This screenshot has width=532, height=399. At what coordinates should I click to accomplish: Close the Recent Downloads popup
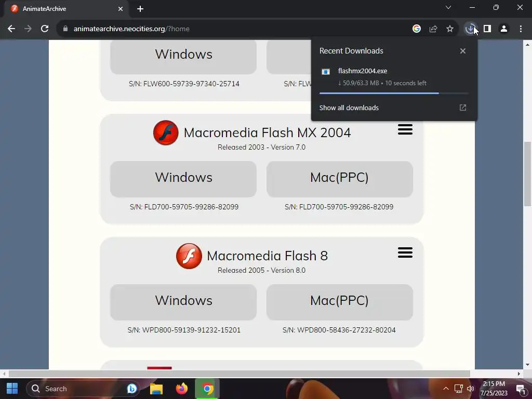pyautogui.click(x=463, y=51)
